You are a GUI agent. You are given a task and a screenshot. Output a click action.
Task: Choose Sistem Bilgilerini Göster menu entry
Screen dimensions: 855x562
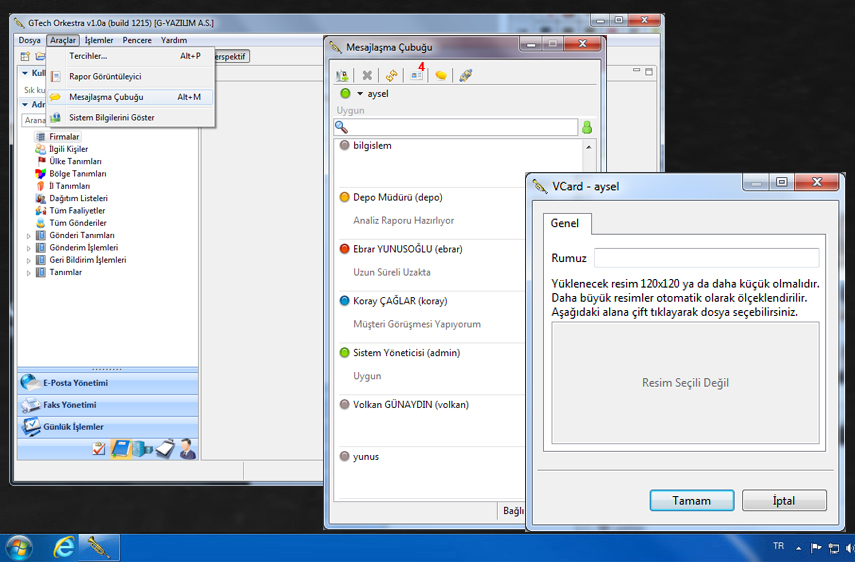(111, 117)
